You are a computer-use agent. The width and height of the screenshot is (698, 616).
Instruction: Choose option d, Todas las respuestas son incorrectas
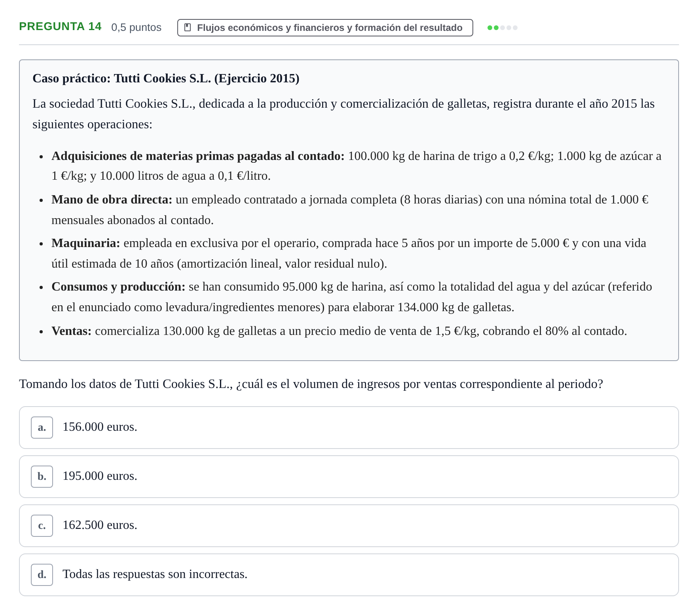349,575
